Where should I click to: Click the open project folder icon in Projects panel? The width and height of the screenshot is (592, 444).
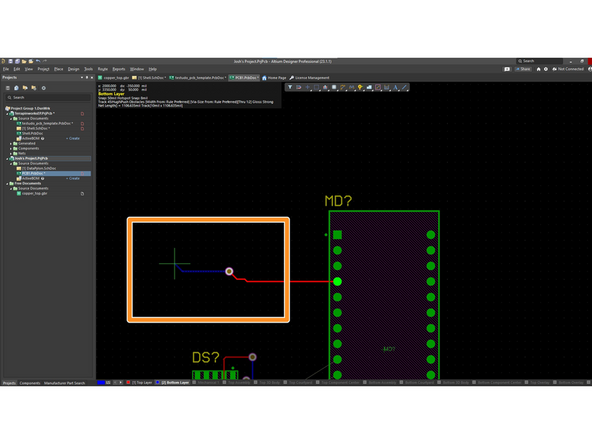tap(25, 88)
